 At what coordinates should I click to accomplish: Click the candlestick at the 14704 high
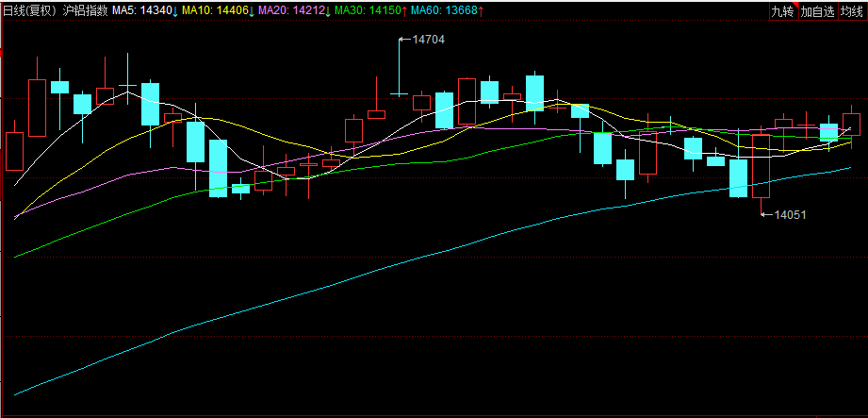(x=399, y=67)
